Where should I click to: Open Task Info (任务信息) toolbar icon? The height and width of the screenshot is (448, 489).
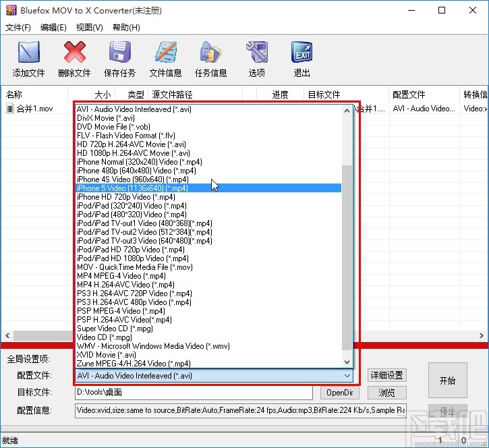pos(211,52)
